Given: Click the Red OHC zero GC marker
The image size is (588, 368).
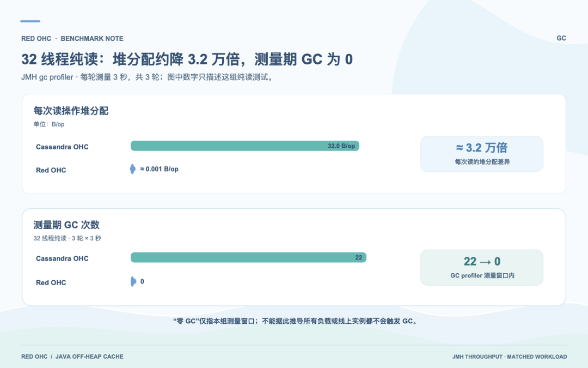Looking at the screenshot, I should pos(133,281).
